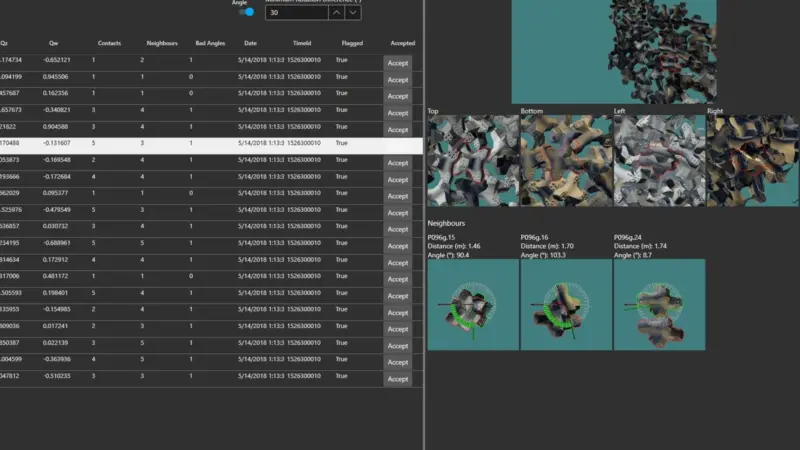Toggle the Angle switch
This screenshot has width=800, height=450.
(247, 12)
